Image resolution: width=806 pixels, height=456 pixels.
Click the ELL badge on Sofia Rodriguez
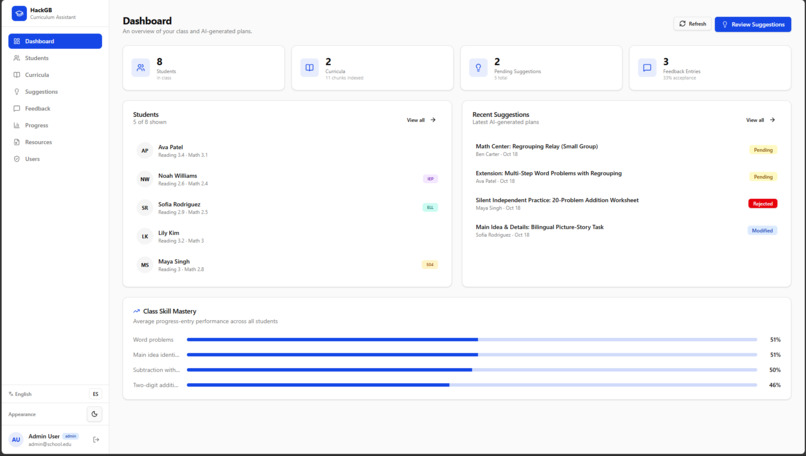click(430, 208)
